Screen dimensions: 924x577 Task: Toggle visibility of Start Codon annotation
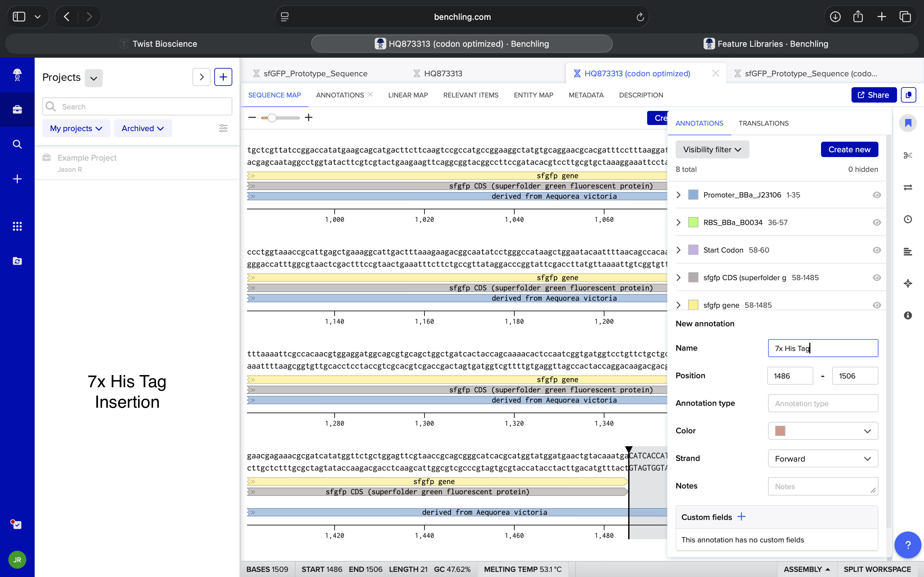(877, 250)
